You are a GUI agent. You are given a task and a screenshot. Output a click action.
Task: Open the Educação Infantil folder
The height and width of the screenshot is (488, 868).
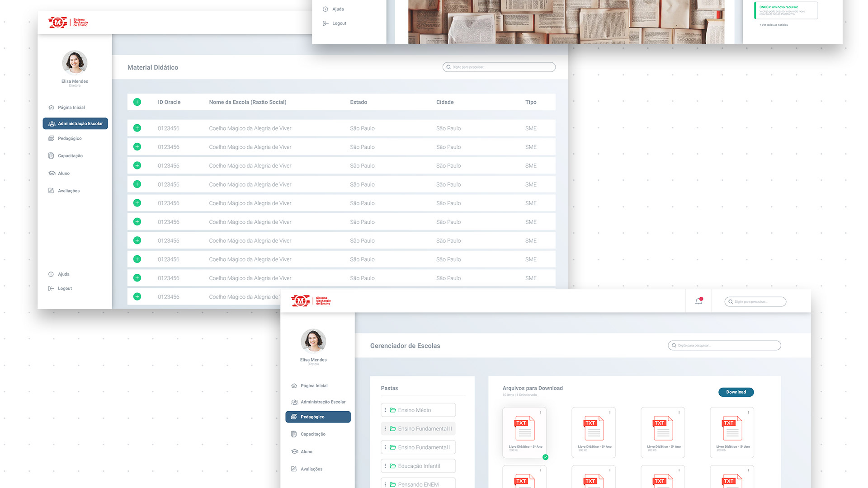(419, 466)
